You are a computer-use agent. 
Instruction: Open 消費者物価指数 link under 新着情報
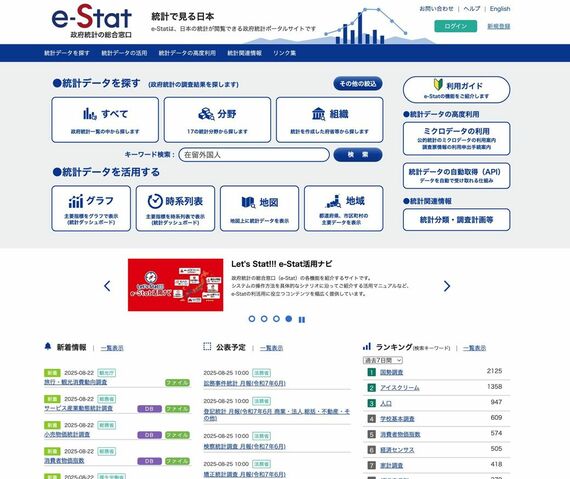coord(64,460)
